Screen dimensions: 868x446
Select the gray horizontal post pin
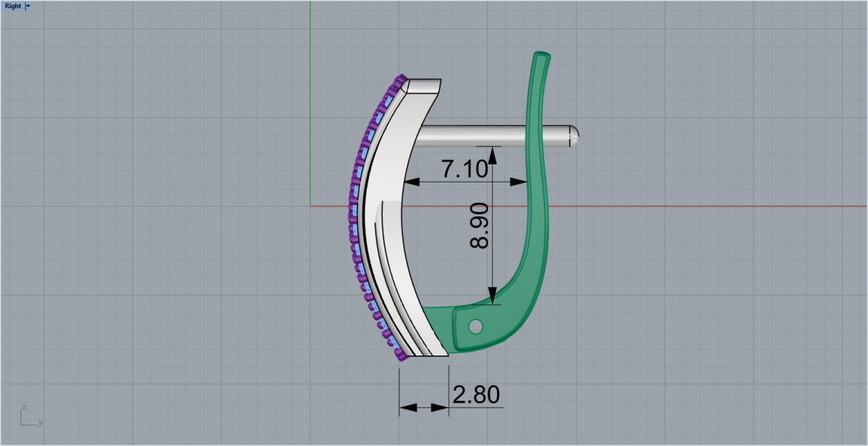coord(492,135)
